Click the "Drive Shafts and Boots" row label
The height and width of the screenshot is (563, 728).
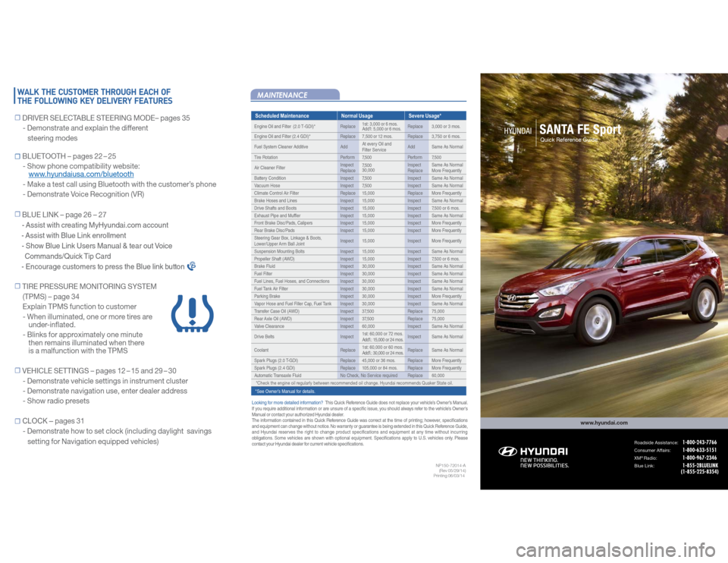(275, 208)
